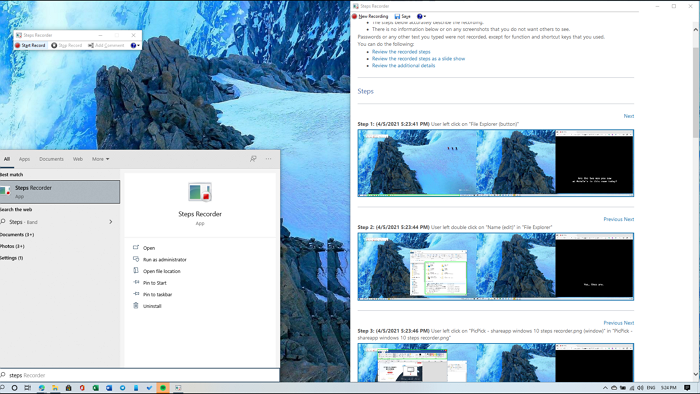700x394 pixels.
Task: Show hidden tray icons with the up chevron
Action: click(605, 388)
